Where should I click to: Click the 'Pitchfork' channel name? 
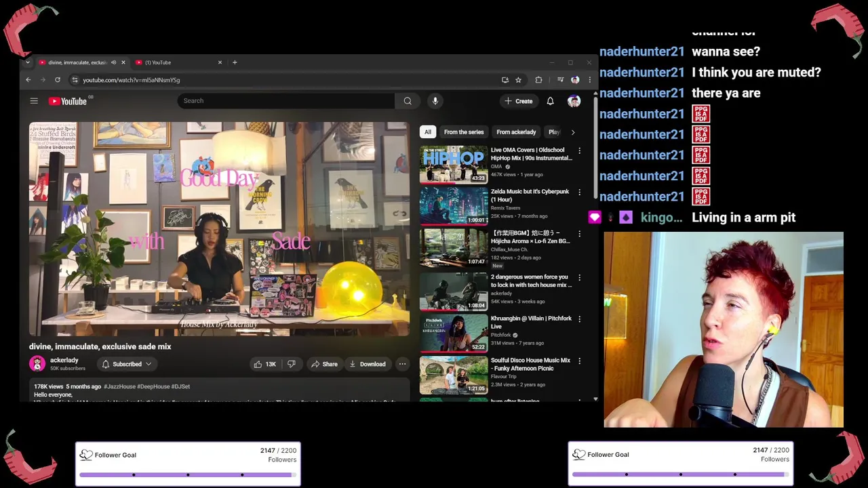(x=501, y=335)
